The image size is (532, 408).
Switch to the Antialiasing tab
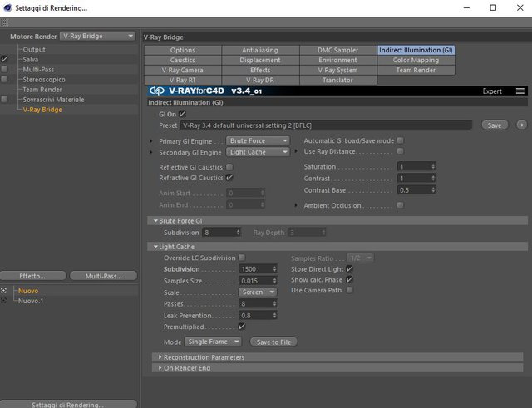coord(260,50)
